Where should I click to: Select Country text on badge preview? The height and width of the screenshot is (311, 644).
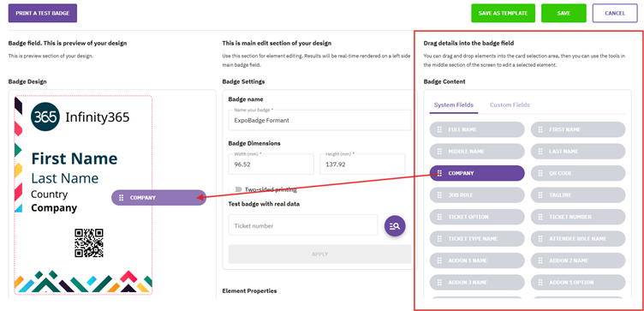(x=50, y=194)
